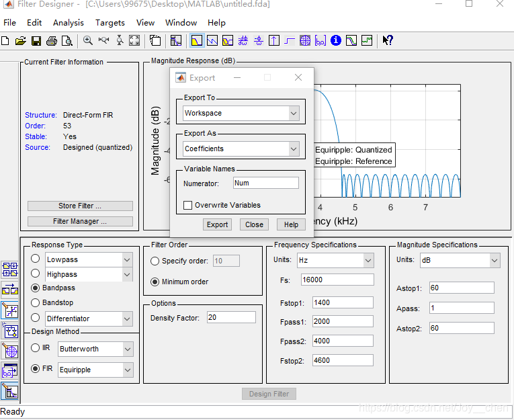Image resolution: width=514 pixels, height=420 pixels.
Task: View Filter Coefficients with the [b,a] icon
Action: coord(320,40)
